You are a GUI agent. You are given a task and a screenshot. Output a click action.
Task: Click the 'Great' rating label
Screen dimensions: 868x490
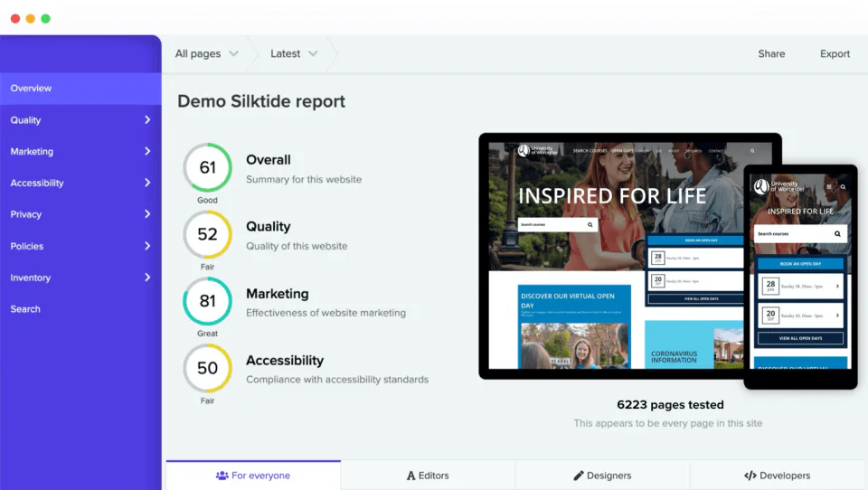coord(208,334)
